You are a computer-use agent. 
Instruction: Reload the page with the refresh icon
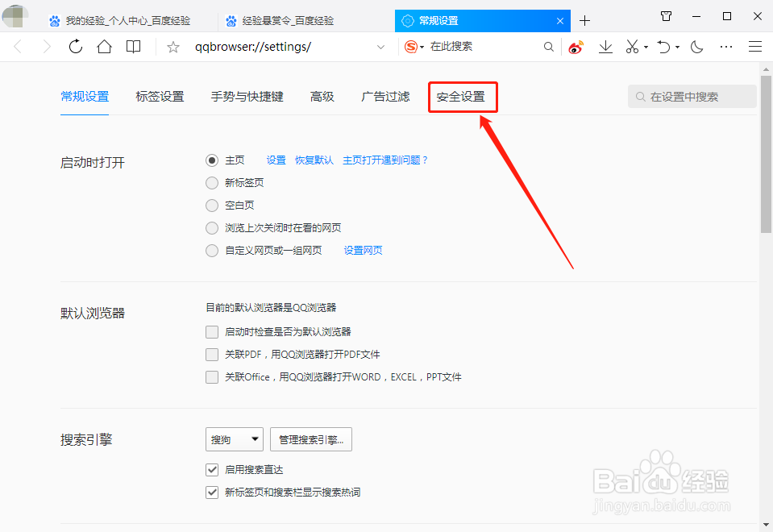(x=76, y=47)
